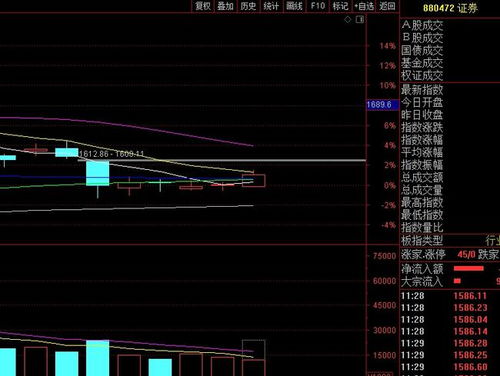Open the 统计 statistics tool
The image size is (500, 376).
click(x=271, y=6)
